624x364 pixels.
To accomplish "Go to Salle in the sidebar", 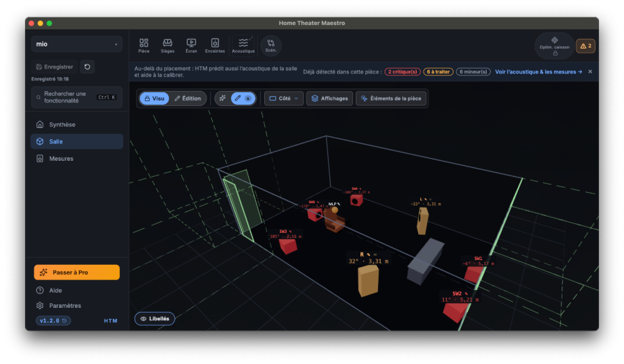I will (x=77, y=141).
